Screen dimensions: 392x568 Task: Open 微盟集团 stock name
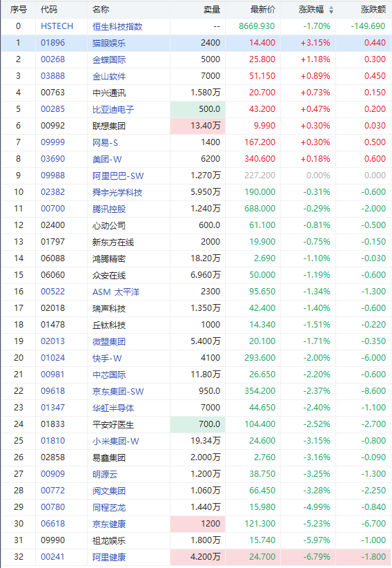tap(109, 341)
